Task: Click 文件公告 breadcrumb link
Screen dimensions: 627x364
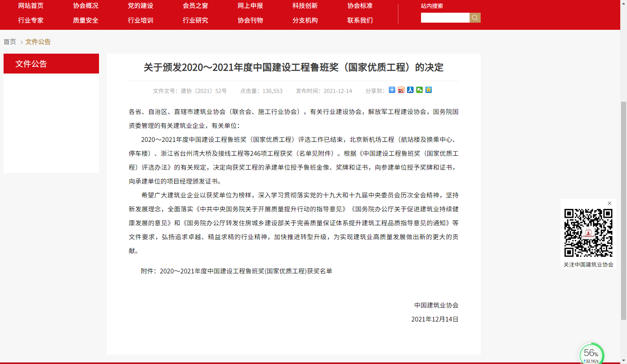Action: point(38,42)
